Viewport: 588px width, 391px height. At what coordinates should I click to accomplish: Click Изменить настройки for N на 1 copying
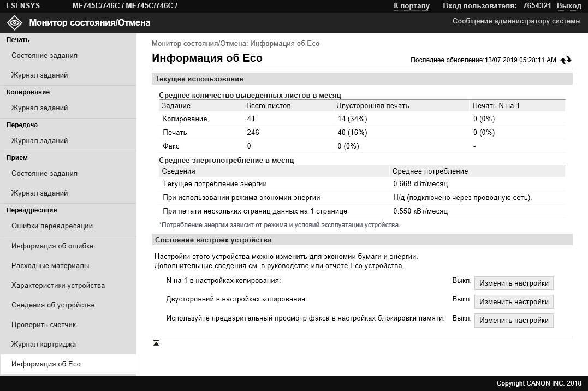point(514,283)
